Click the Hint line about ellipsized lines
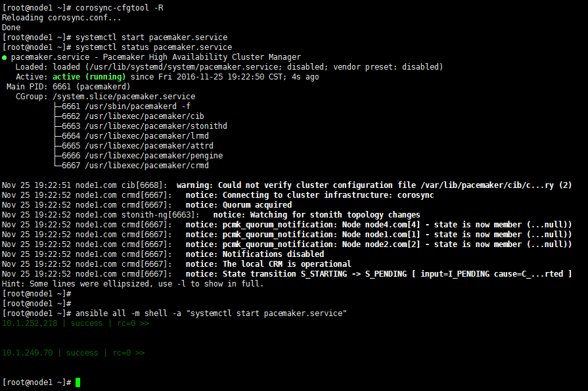Screen dimensions: 588x391 click(133, 284)
